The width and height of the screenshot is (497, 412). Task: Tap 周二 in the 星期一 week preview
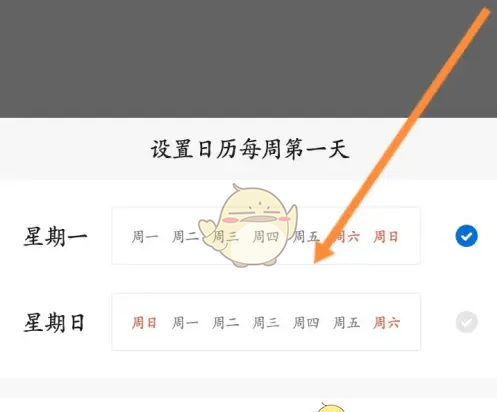point(185,237)
